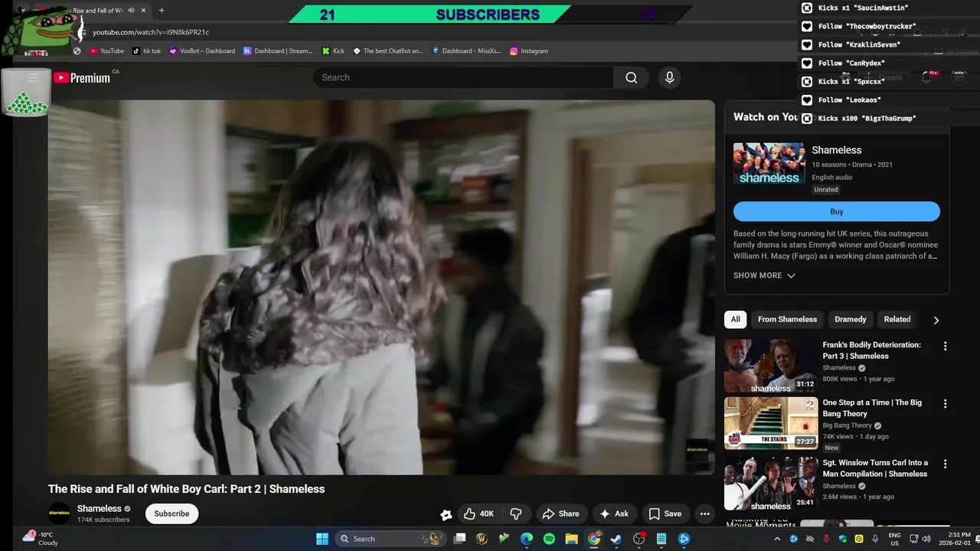Close the Rise and Fall tab

tap(143, 11)
